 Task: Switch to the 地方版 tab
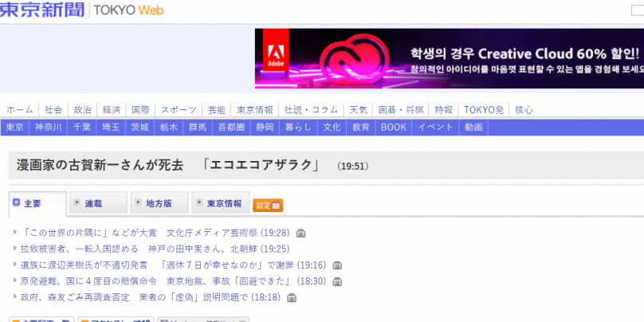[x=158, y=204]
